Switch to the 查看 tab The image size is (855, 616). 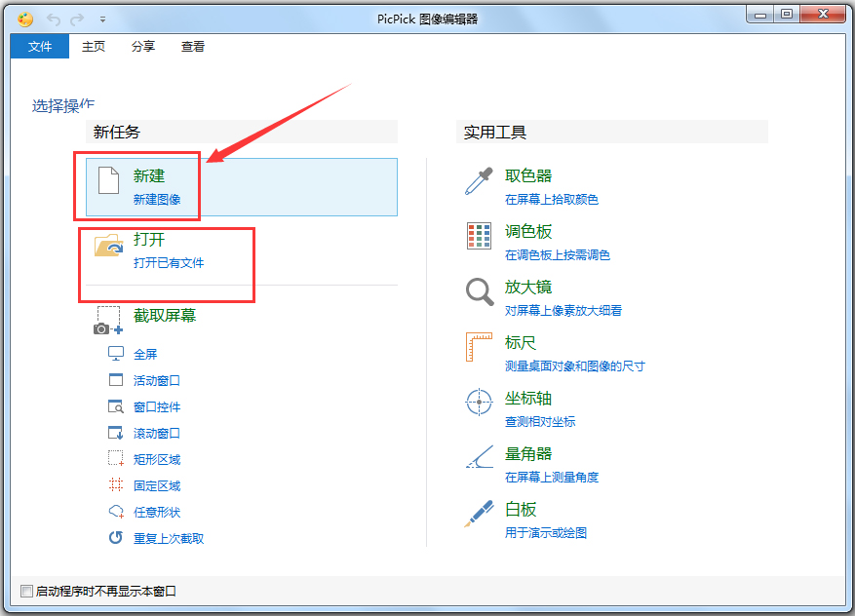tap(192, 47)
